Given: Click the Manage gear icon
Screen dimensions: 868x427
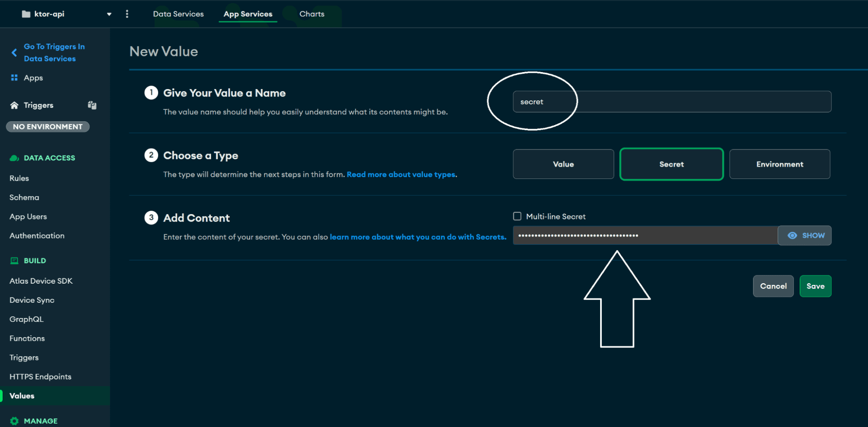Looking at the screenshot, I should pyautogui.click(x=14, y=421).
